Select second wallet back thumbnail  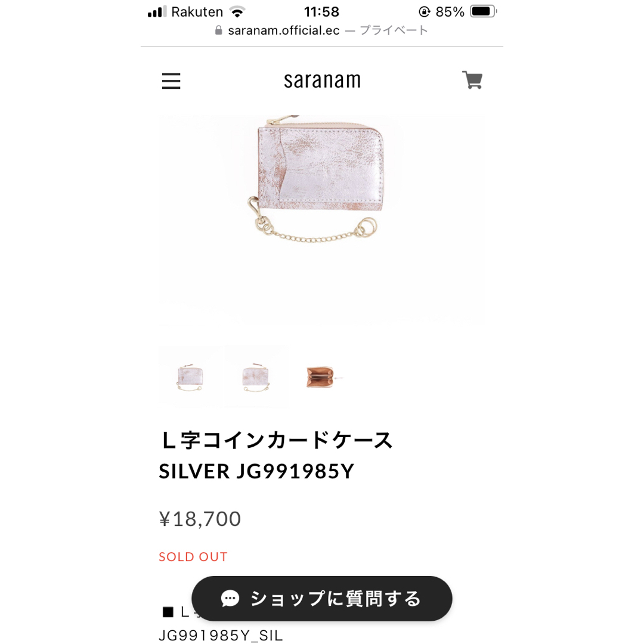pyautogui.click(x=255, y=377)
